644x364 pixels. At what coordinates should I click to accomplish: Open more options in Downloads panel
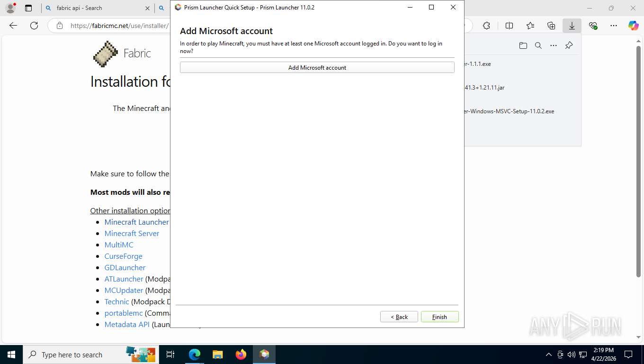click(x=553, y=45)
